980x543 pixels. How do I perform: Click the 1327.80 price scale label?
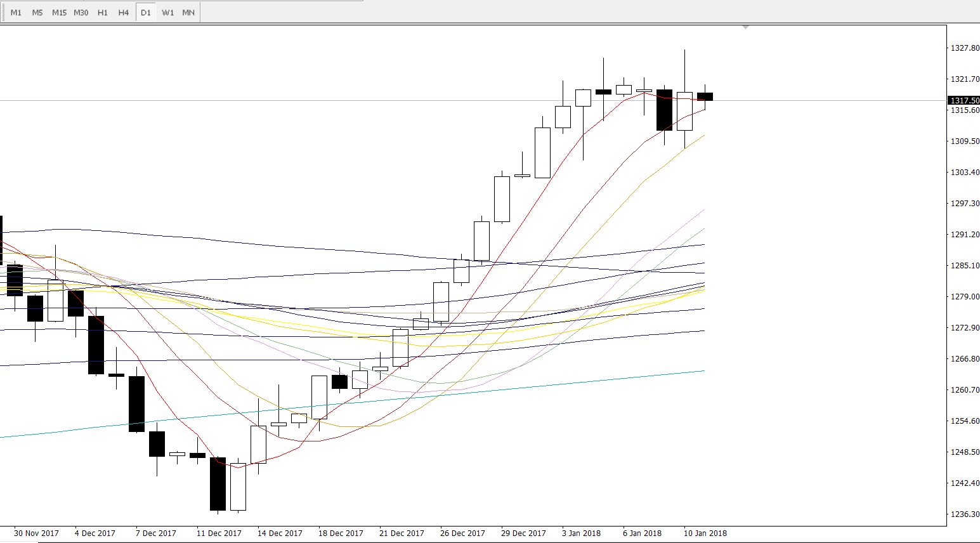pyautogui.click(x=964, y=48)
